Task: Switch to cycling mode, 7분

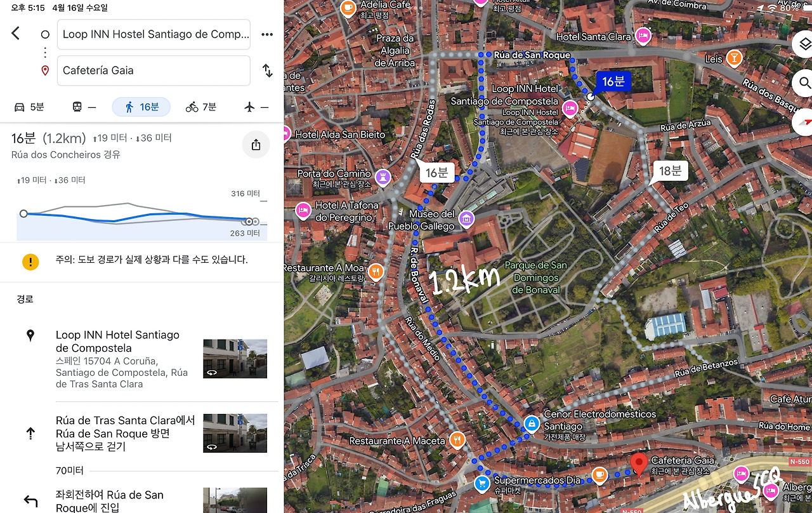Action: pyautogui.click(x=201, y=107)
